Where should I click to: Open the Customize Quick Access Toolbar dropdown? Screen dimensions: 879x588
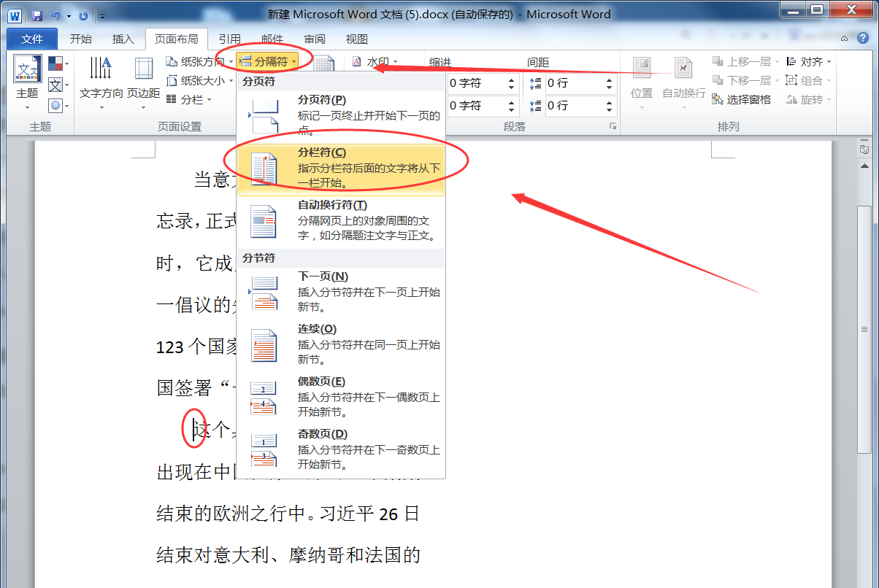(x=102, y=15)
